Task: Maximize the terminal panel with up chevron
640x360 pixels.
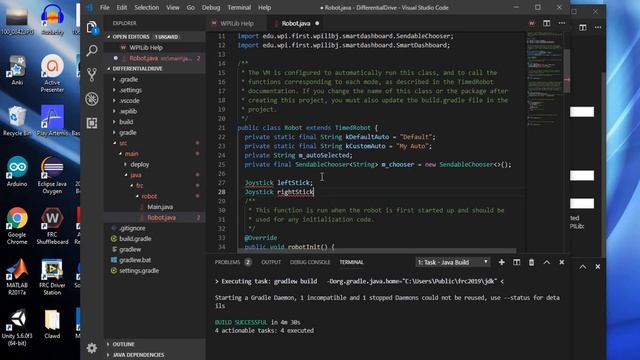Action: [547, 262]
